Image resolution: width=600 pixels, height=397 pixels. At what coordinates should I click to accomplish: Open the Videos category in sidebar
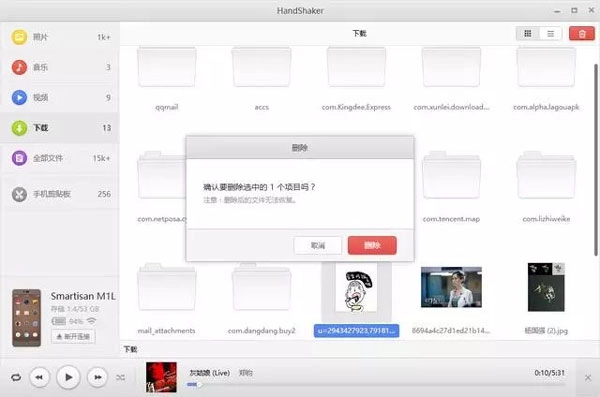[60, 97]
